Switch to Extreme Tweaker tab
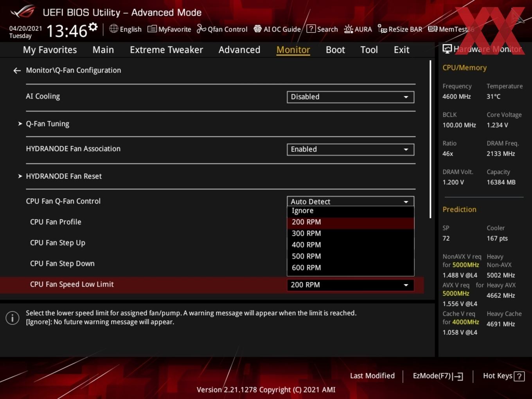Image resolution: width=532 pixels, height=399 pixels. click(x=166, y=50)
